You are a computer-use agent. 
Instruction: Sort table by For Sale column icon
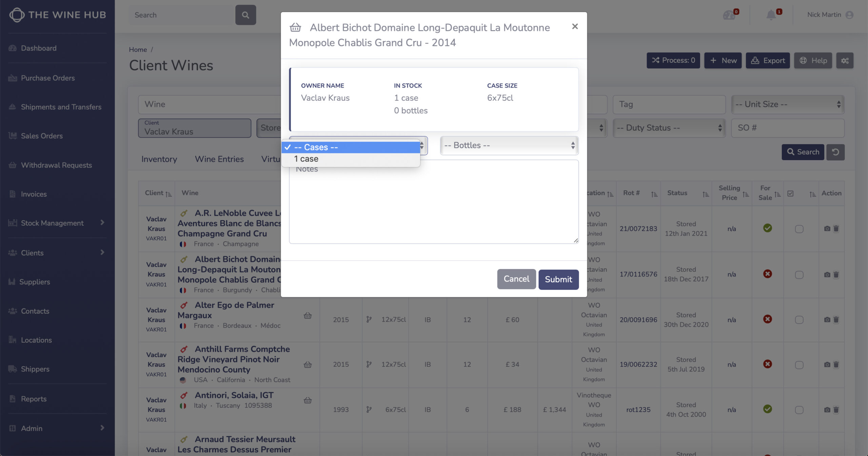click(778, 194)
